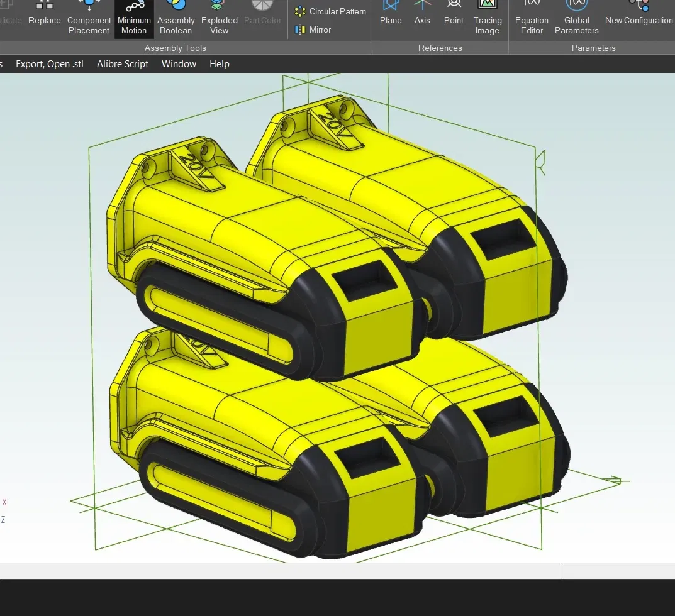This screenshot has width=675, height=616.
Task: Open the Help menu
Action: point(219,64)
